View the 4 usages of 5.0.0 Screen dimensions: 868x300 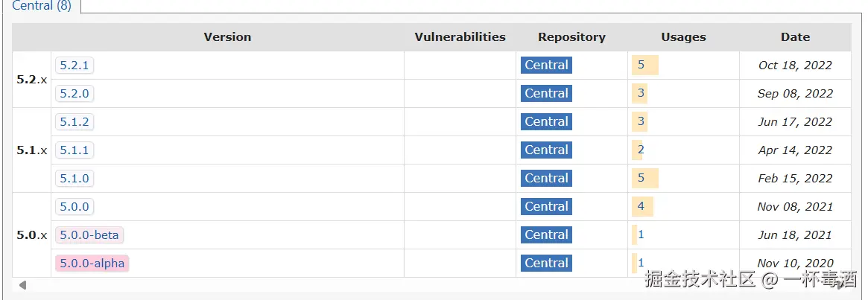tap(641, 207)
